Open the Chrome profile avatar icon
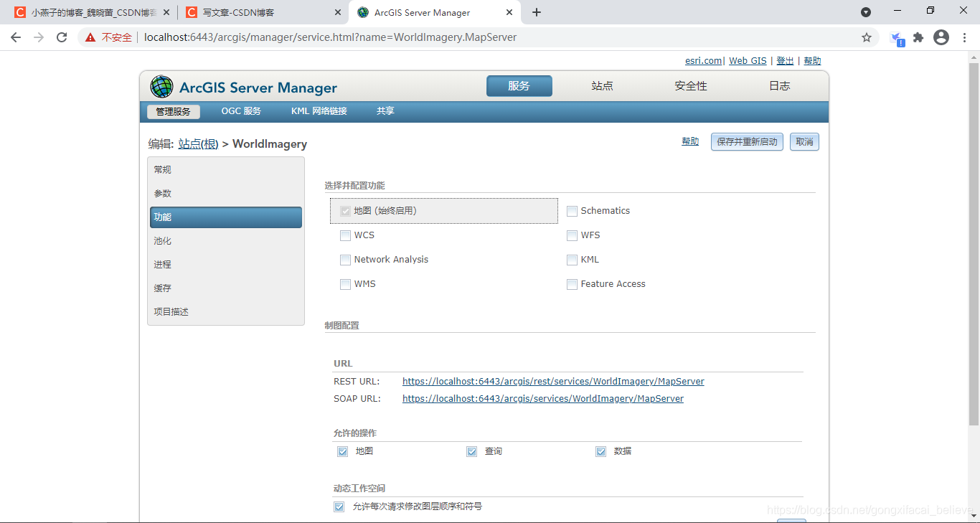The image size is (980, 523). [x=941, y=37]
